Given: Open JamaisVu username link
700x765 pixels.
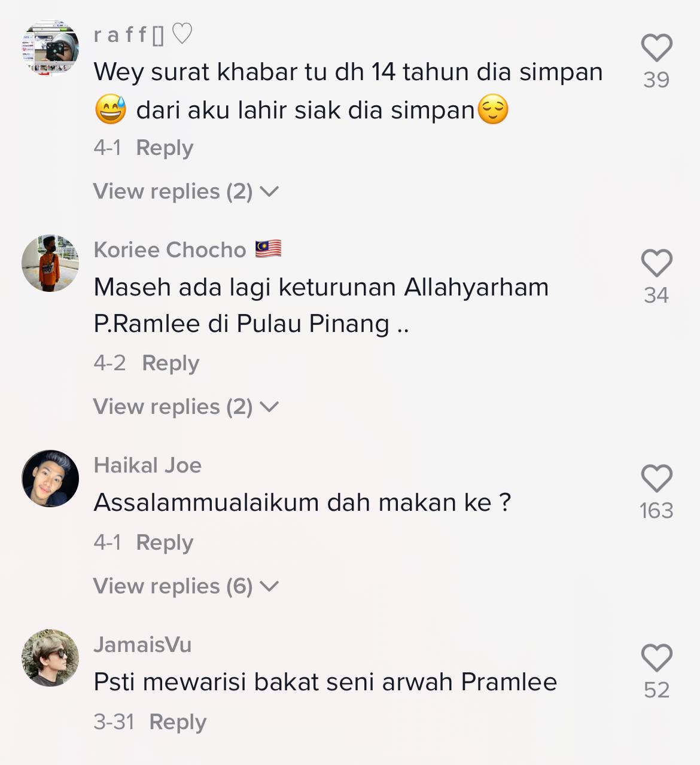Looking at the screenshot, I should 142,645.
